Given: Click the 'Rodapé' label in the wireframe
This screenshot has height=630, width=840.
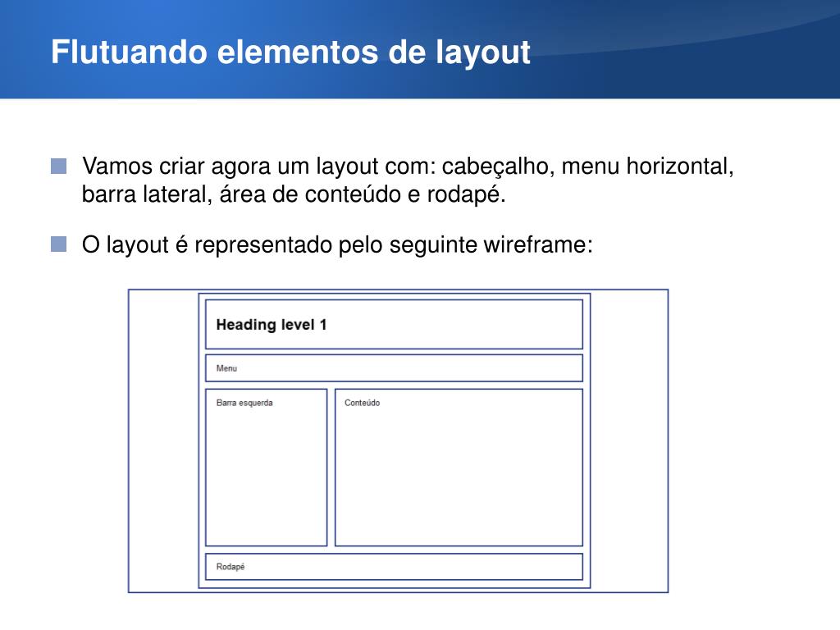Looking at the screenshot, I should point(231,567).
